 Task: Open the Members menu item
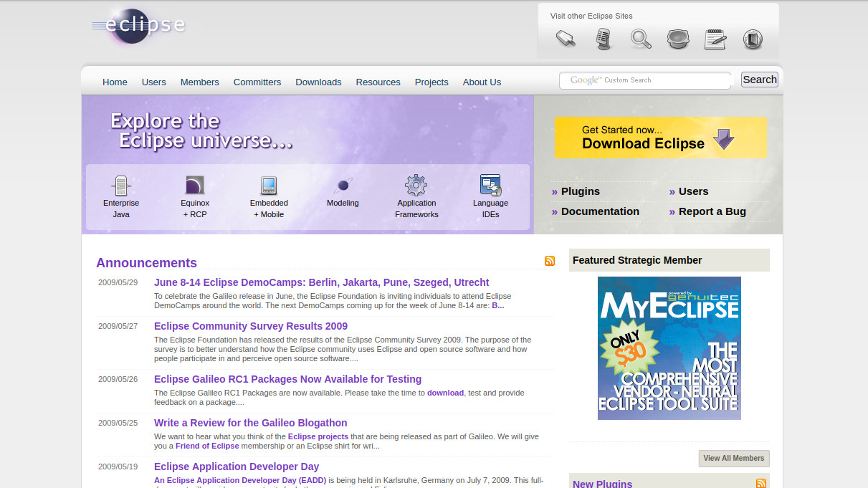pyautogui.click(x=200, y=82)
